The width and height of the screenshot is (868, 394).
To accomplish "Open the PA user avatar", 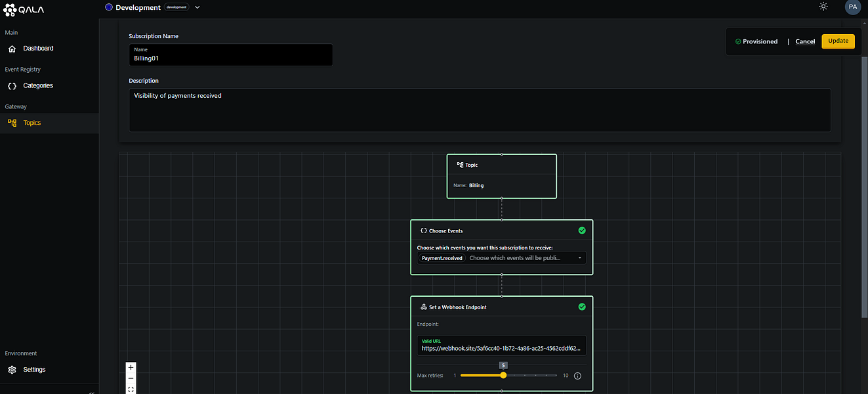I will (852, 7).
